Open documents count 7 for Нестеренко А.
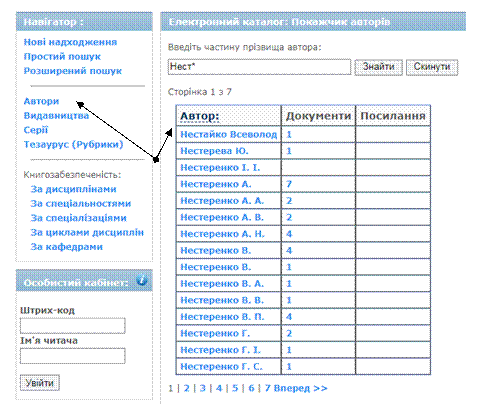This screenshot has height=412, width=477. click(x=289, y=184)
